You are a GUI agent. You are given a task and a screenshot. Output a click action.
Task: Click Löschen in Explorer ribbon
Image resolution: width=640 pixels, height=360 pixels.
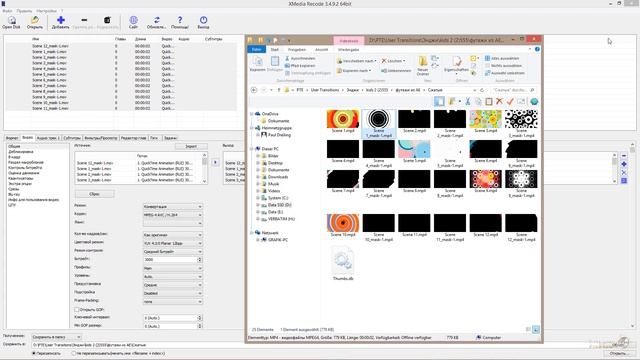pos(393,61)
